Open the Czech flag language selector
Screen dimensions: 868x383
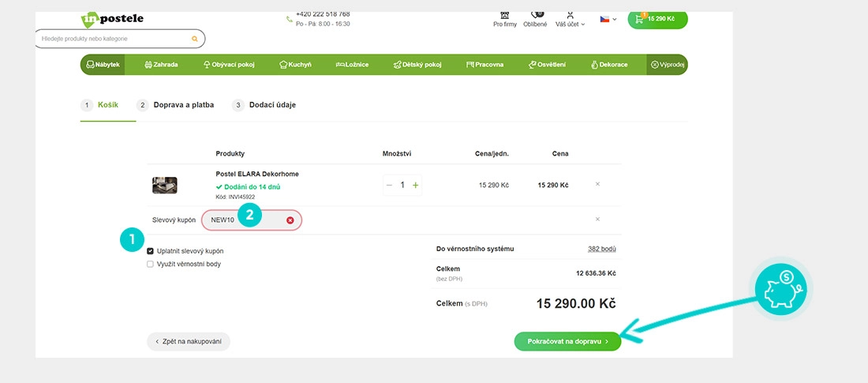click(608, 19)
